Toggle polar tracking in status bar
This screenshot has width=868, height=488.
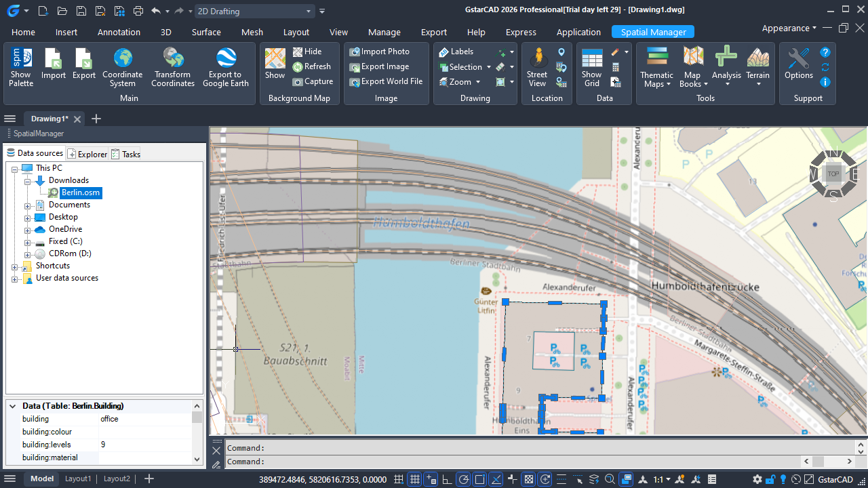(x=464, y=479)
